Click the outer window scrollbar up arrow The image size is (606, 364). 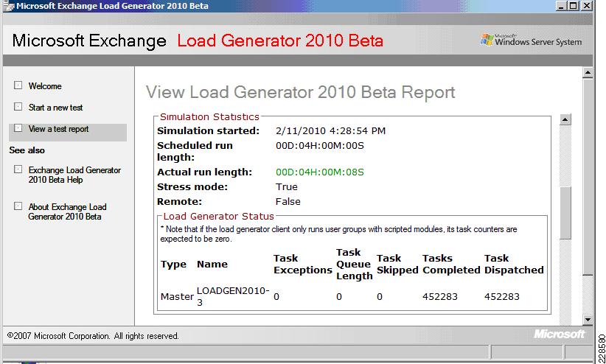(588, 72)
